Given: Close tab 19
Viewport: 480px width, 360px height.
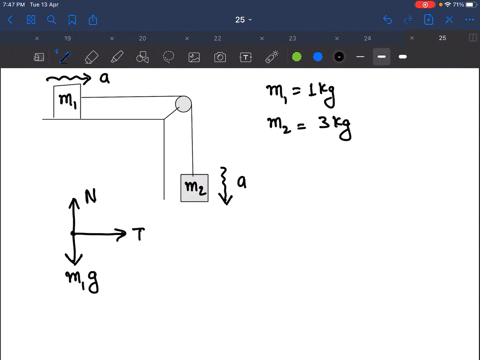Looking at the screenshot, I should click(x=37, y=38).
